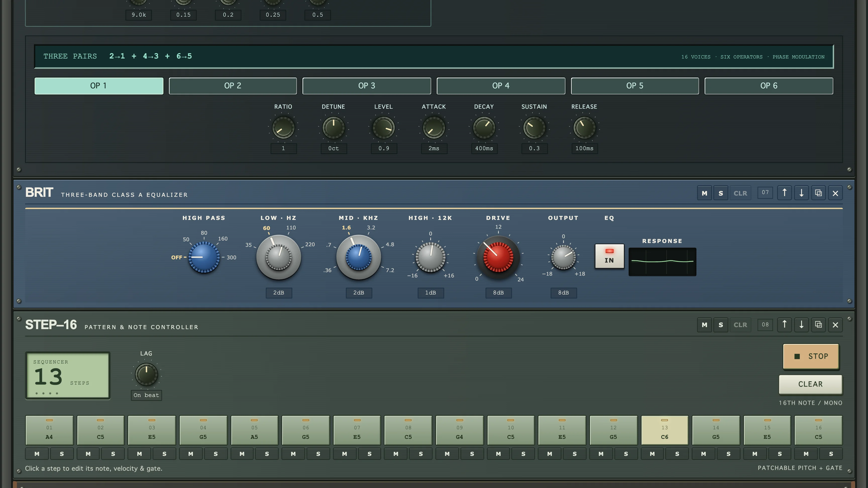Move STEP-16 module up in the rack
This screenshot has height=488, width=868.
[x=784, y=325]
